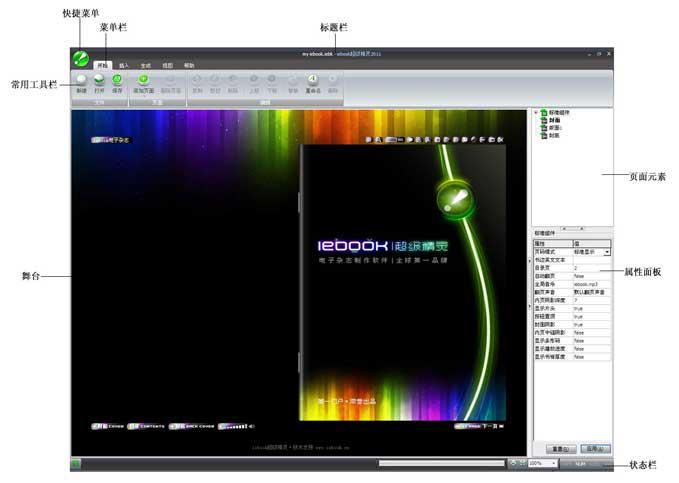Click the status bar progress bar
679x483 pixels.
[x=442, y=464]
